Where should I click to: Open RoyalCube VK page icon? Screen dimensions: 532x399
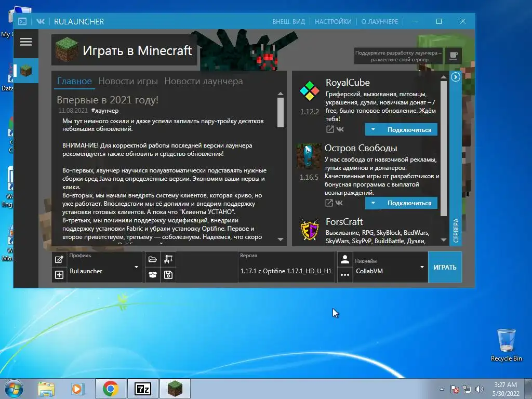pyautogui.click(x=340, y=129)
